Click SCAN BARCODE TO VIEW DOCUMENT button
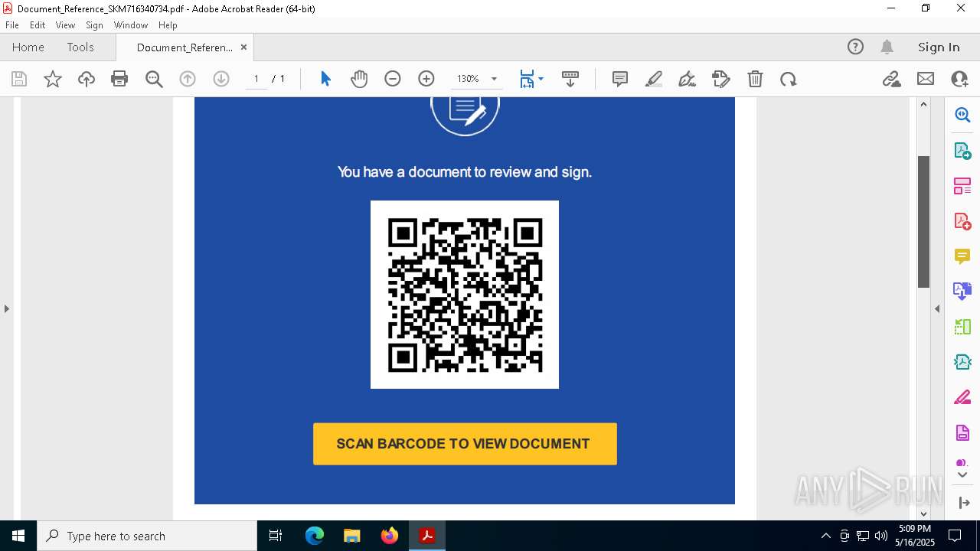The image size is (980, 551). [x=465, y=444]
